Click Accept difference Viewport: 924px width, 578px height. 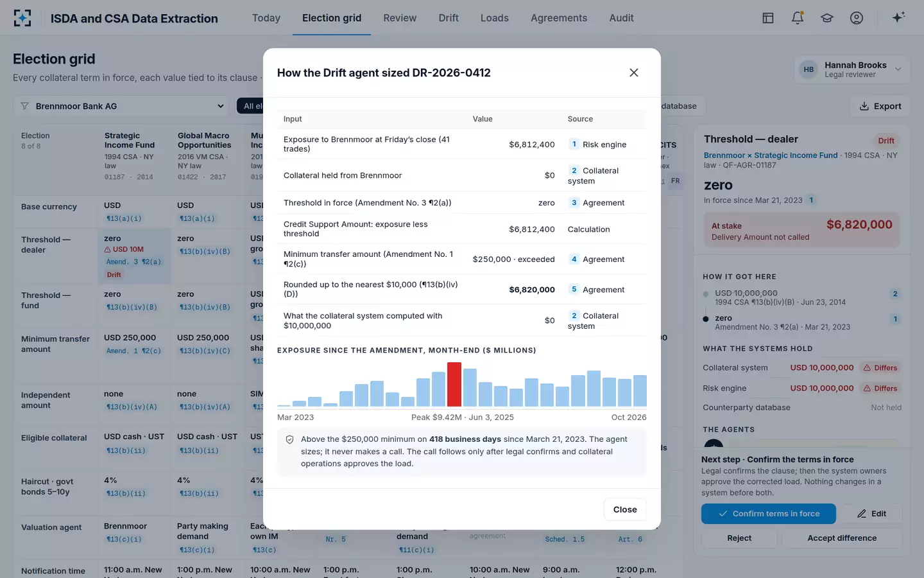pyautogui.click(x=842, y=538)
